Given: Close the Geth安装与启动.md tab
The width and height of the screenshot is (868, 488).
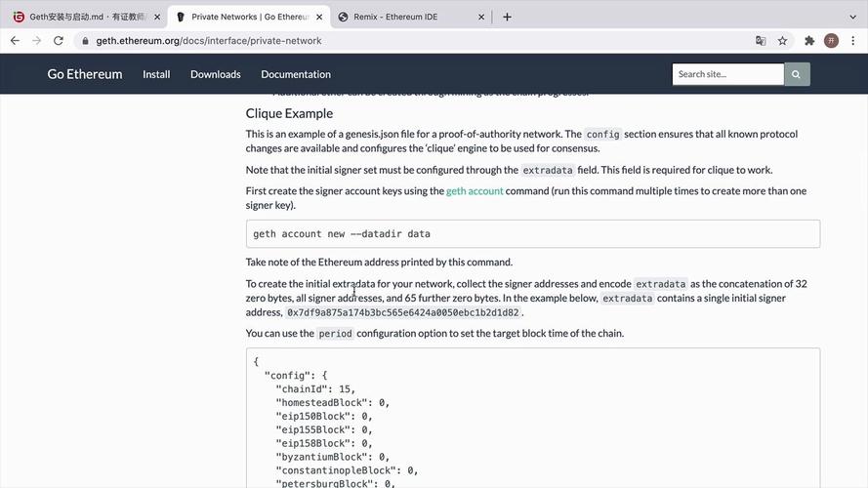Looking at the screenshot, I should tap(154, 17).
